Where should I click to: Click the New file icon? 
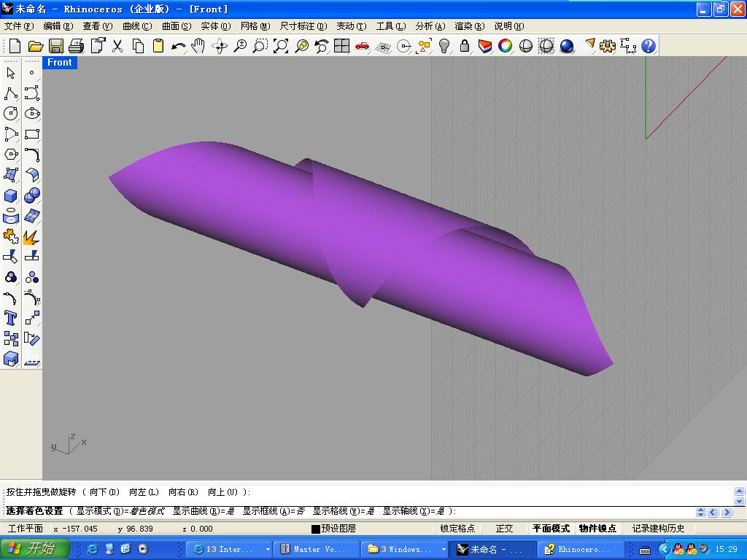[x=15, y=46]
